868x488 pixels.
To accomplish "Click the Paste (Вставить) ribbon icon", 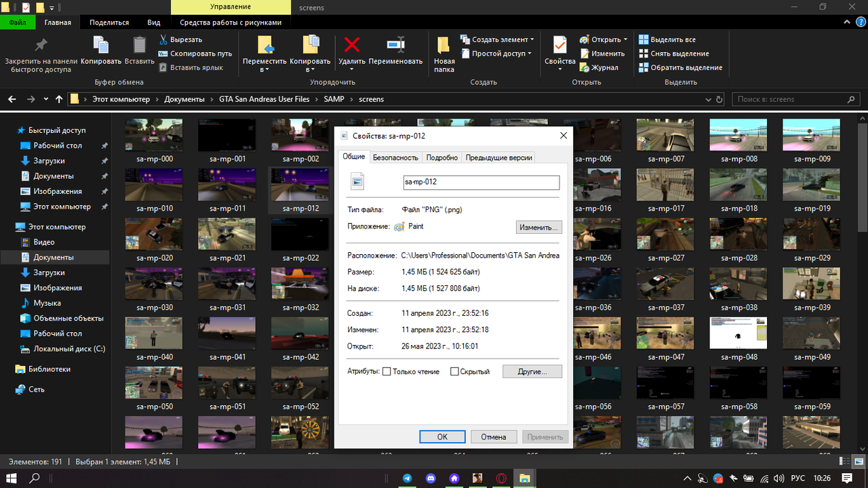I will [139, 51].
